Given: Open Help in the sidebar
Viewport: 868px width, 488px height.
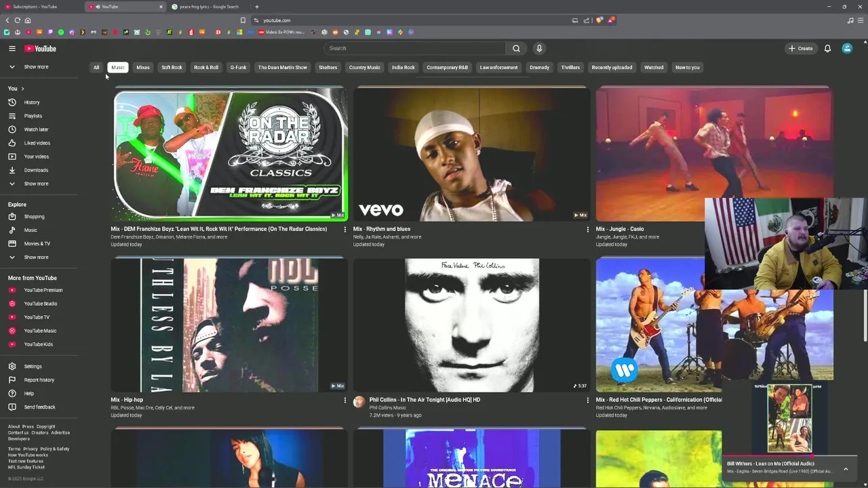Looking at the screenshot, I should pyautogui.click(x=28, y=394).
